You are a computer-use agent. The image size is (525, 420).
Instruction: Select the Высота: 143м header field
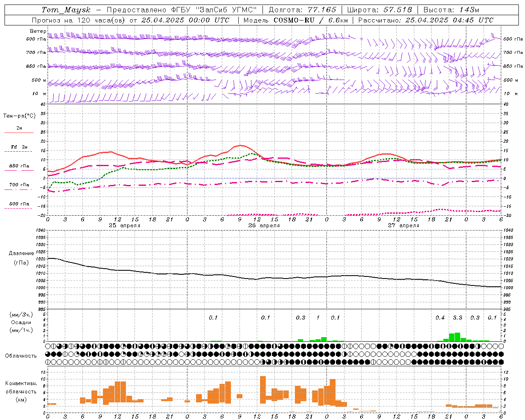click(452, 10)
